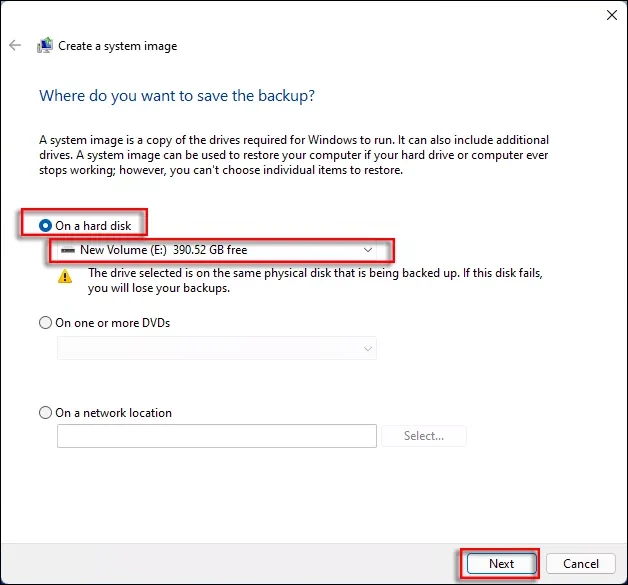Open the DVD drive dropdown list

coord(217,348)
